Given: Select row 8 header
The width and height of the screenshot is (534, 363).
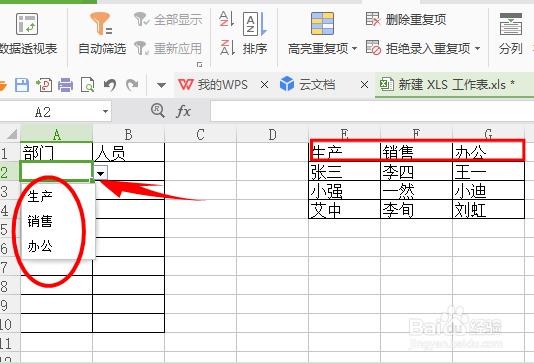Looking at the screenshot, I should coord(10,286).
